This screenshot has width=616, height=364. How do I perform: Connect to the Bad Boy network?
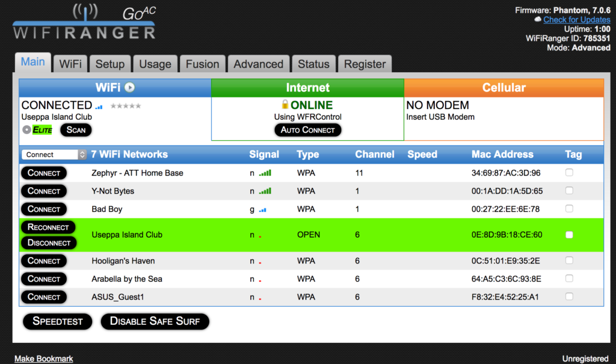point(44,209)
